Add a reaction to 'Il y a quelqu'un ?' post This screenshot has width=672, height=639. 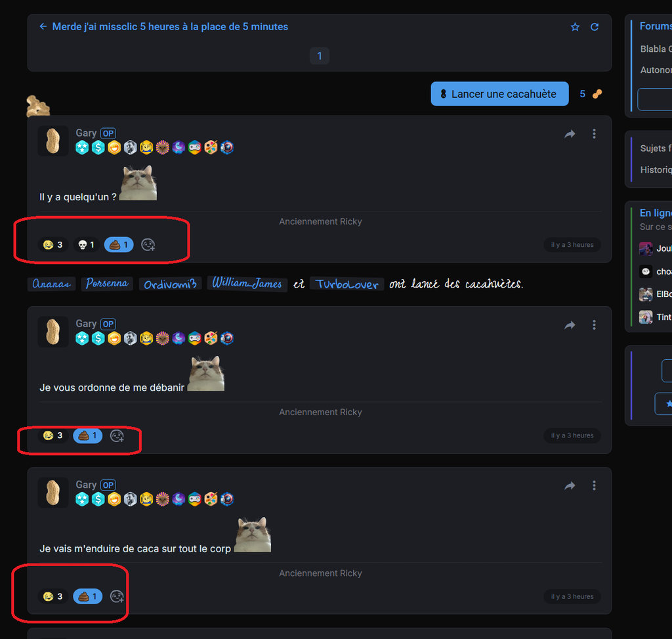tap(148, 245)
